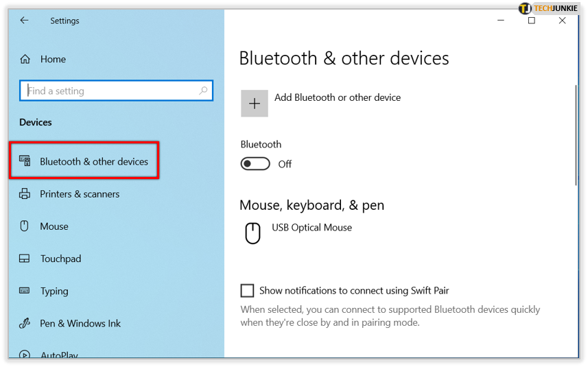588x367 pixels.
Task: Open the Printers & scanners section
Action: point(80,194)
